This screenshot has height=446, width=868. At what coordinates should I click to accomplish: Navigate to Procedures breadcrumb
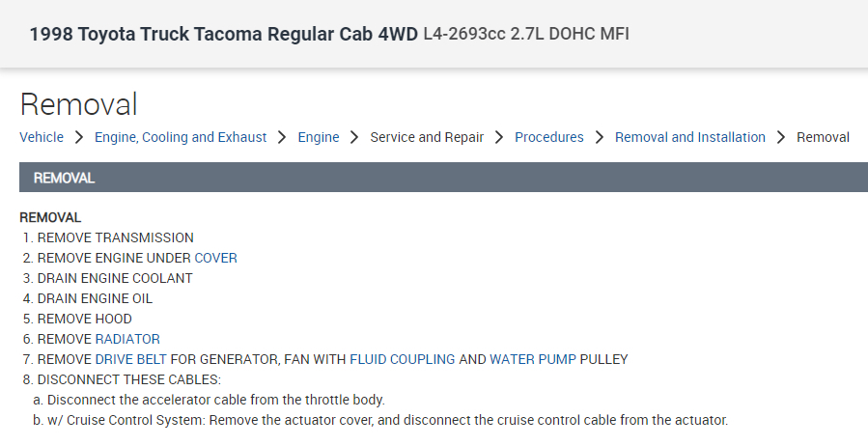click(549, 137)
